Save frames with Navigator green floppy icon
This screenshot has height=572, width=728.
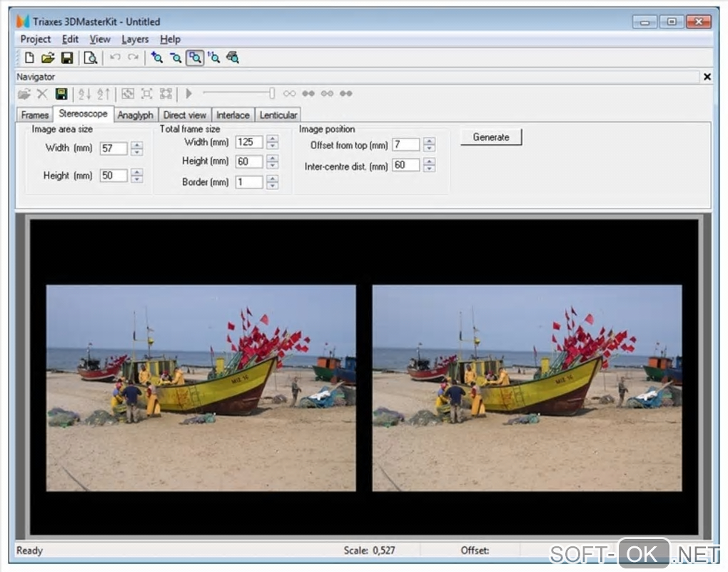tap(61, 94)
